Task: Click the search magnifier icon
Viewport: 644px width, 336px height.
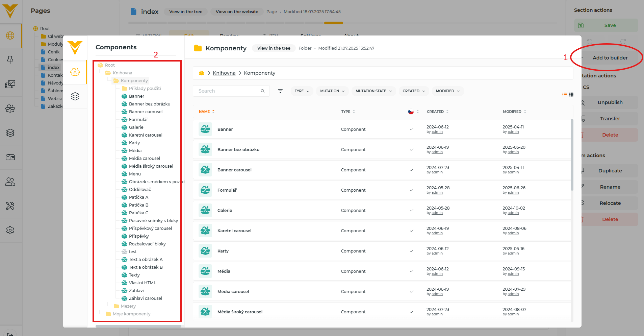Action: coord(262,91)
